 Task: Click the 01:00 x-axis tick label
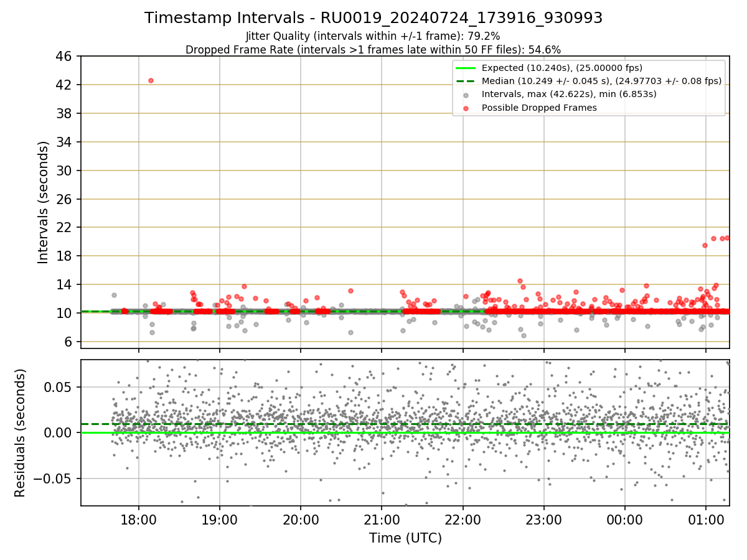coord(706,519)
